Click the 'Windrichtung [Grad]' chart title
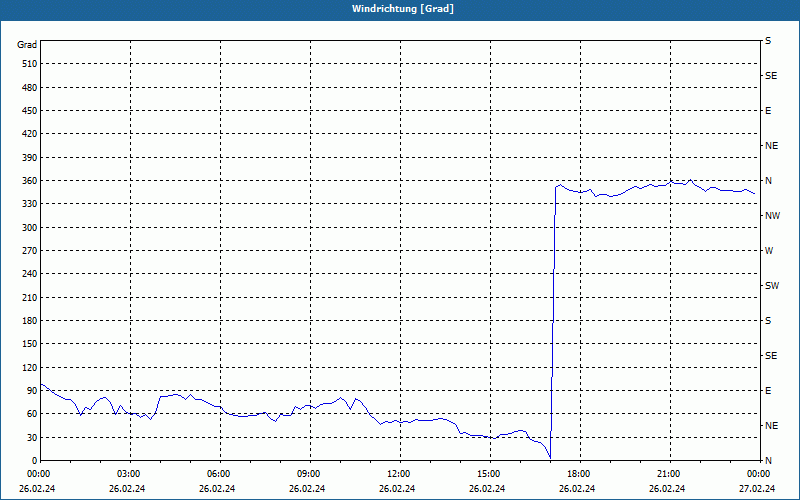800x500 pixels. pyautogui.click(x=403, y=9)
